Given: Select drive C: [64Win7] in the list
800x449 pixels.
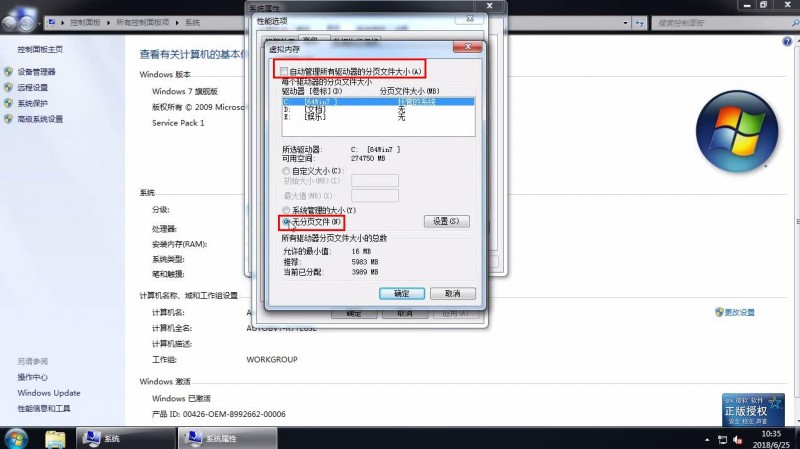Looking at the screenshot, I should coord(378,102).
